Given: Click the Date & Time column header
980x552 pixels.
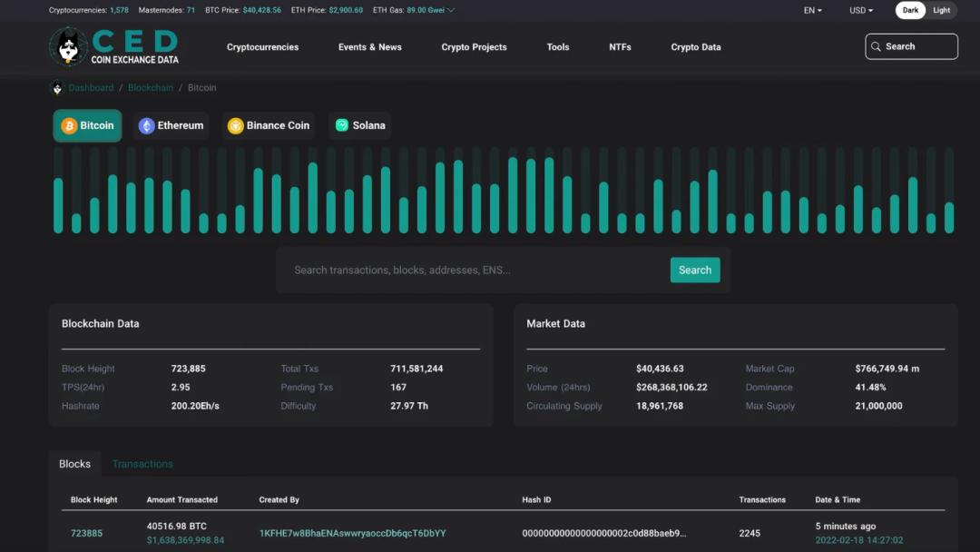Looking at the screenshot, I should (x=838, y=500).
